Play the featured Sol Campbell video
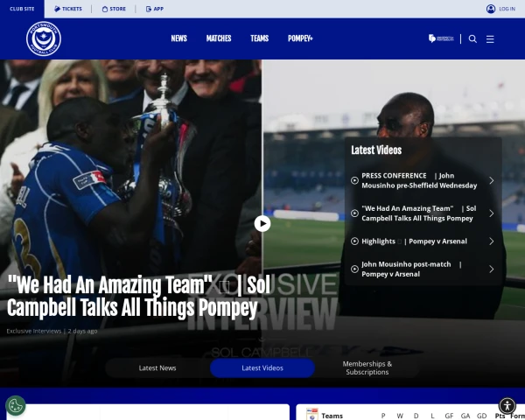 coord(262,223)
